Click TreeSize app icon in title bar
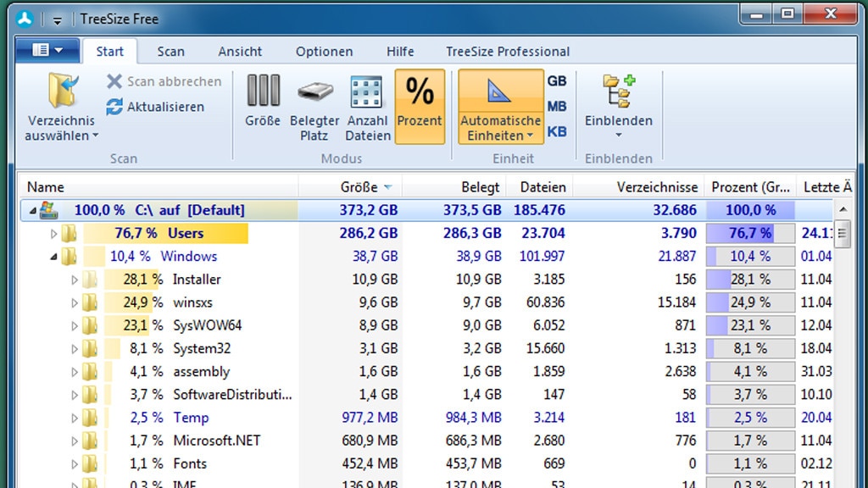 click(x=25, y=19)
